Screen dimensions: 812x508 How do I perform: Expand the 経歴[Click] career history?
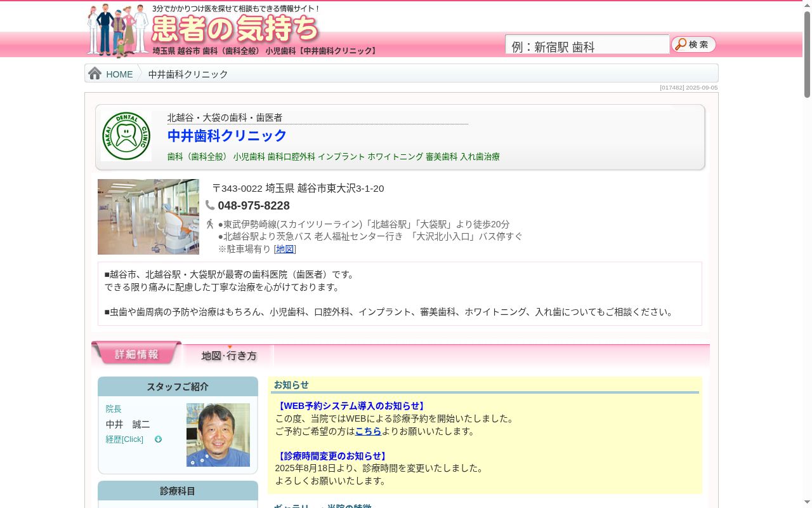click(x=124, y=439)
